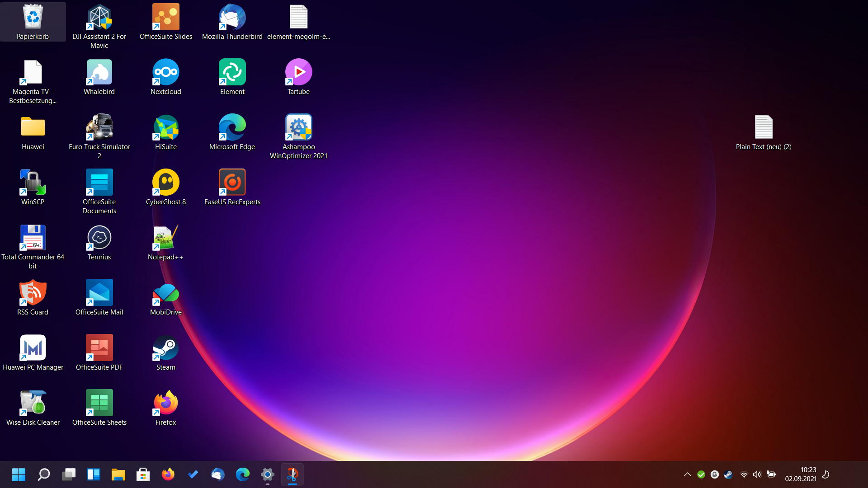Select Euro Truck Simulator 2 shortcut
Screen dimensions: 868x488
click(x=99, y=137)
